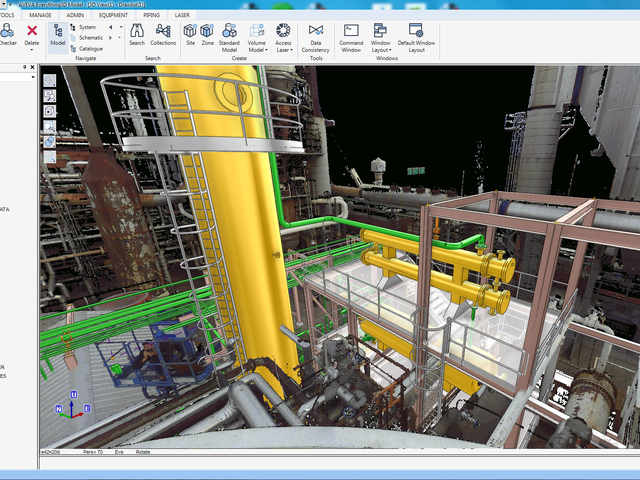Screen dimensions: 640x480
Task: Select Schematic in Navigate group
Action: coord(90,37)
